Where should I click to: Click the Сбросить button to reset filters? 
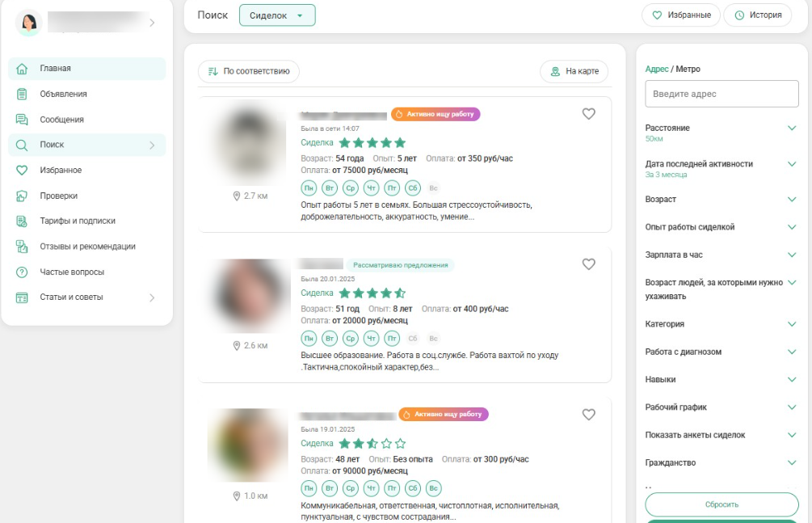tap(722, 504)
